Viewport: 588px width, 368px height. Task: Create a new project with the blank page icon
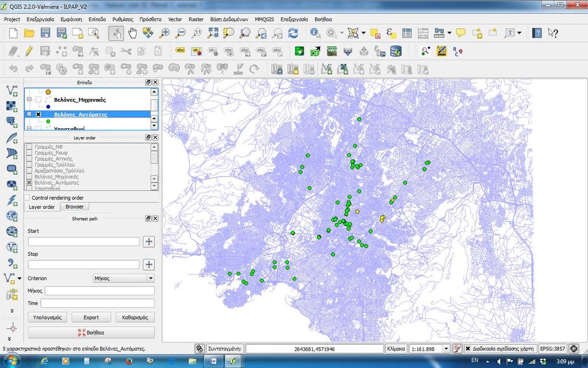(x=13, y=33)
